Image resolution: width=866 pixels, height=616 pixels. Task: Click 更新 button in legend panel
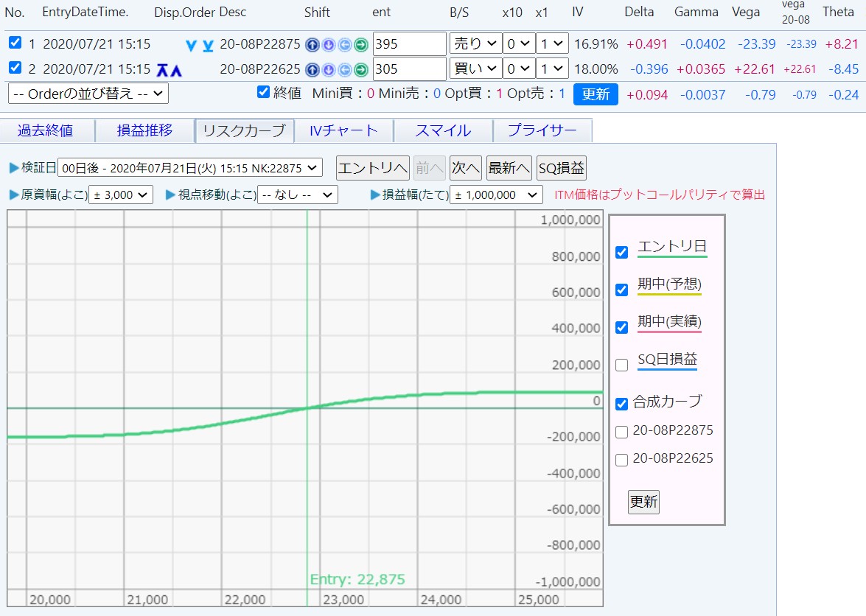click(643, 502)
